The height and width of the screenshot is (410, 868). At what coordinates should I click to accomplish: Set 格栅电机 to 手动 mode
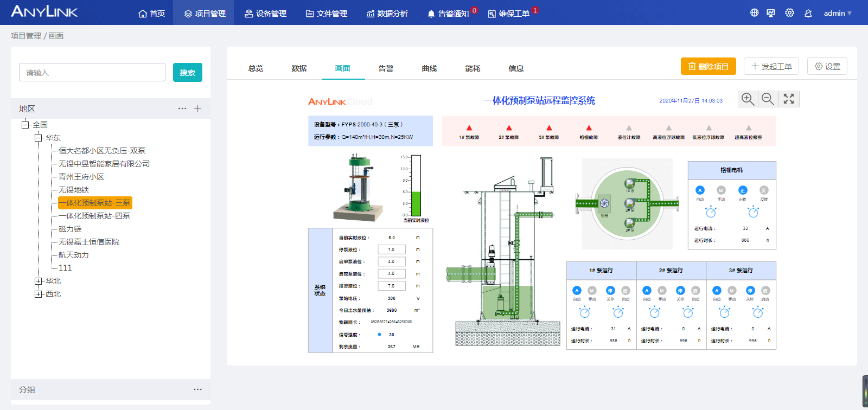(x=721, y=190)
